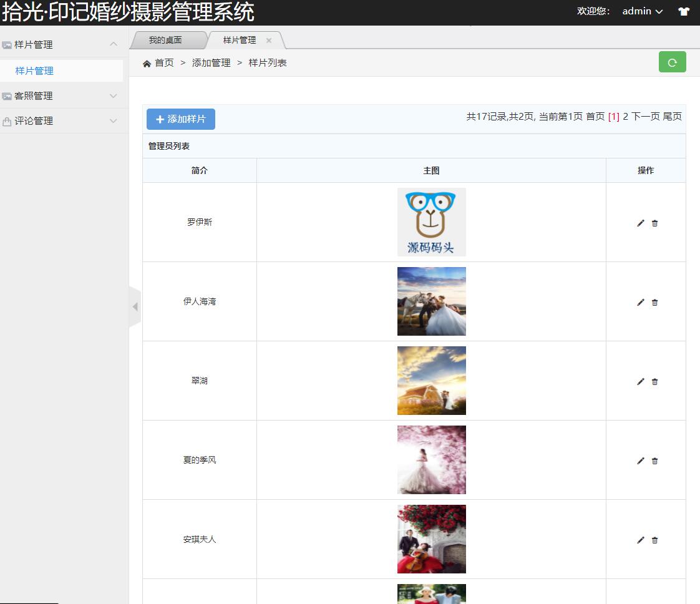Click the trash icon in 翠湖 row
This screenshot has width=700, height=604.
click(654, 381)
